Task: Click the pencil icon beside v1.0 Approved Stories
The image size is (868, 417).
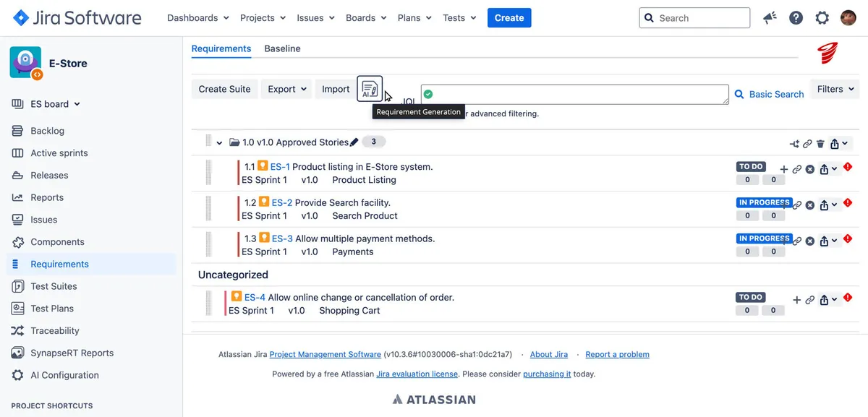Action: (x=354, y=142)
